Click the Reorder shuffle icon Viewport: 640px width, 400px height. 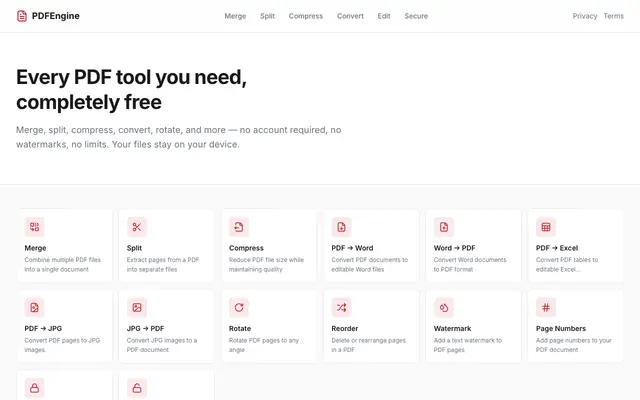[341, 307]
